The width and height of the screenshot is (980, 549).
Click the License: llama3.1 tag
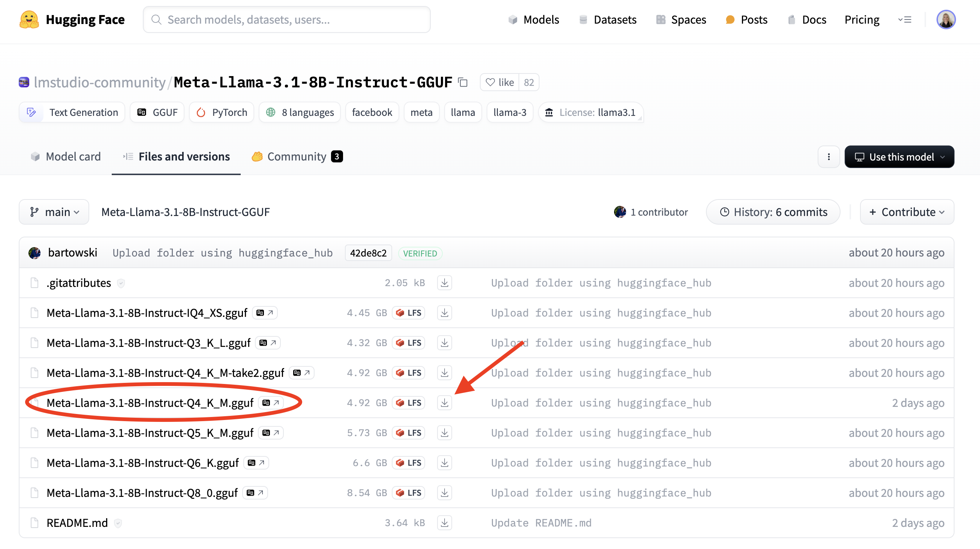(591, 112)
